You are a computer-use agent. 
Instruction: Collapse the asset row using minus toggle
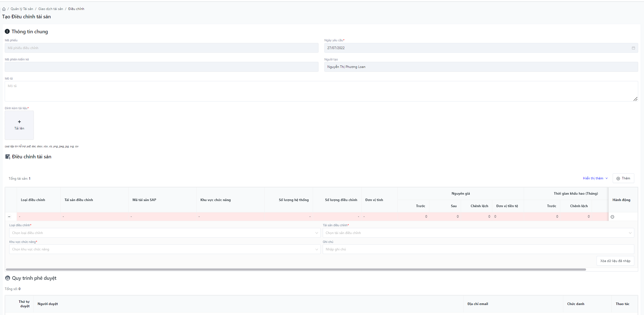9,217
